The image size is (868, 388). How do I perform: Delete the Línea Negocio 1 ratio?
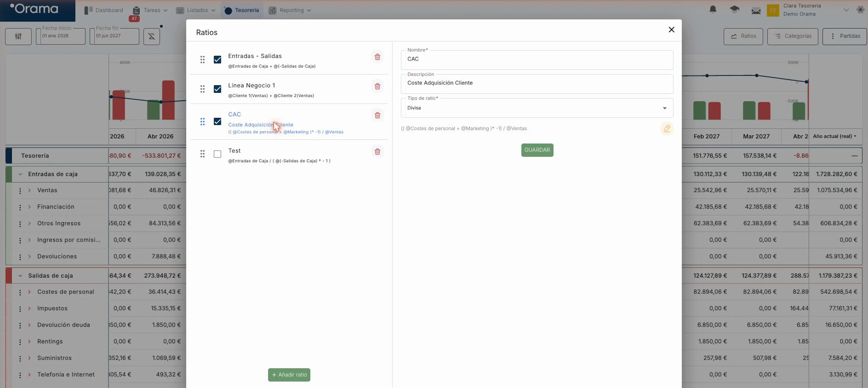click(x=377, y=86)
